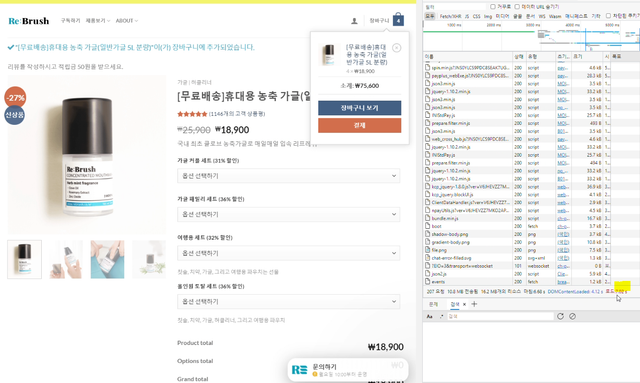The image size is (640, 383).
Task: Click file icon of boot request
Action: (428, 226)
